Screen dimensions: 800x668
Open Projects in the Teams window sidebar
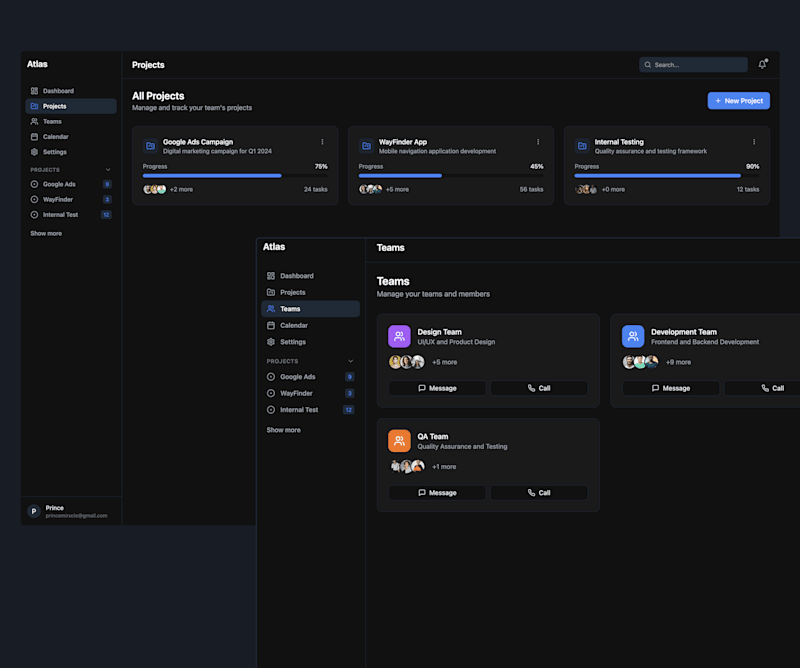pyautogui.click(x=310, y=292)
